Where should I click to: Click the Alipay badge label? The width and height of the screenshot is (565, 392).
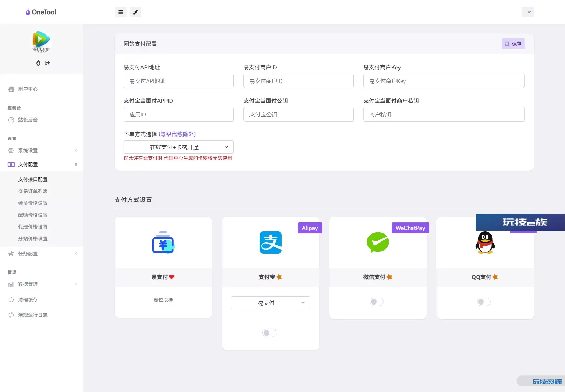click(310, 228)
